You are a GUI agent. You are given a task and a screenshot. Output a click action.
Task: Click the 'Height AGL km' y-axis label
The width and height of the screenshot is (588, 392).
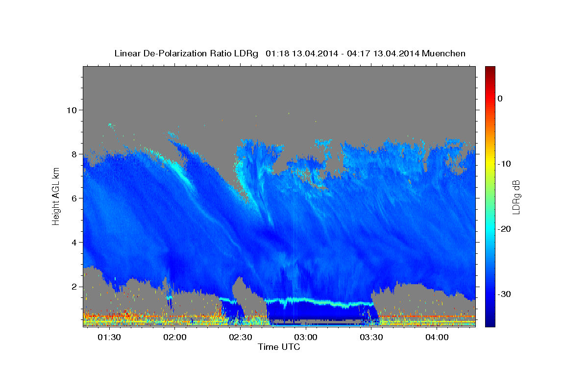[x=56, y=196]
